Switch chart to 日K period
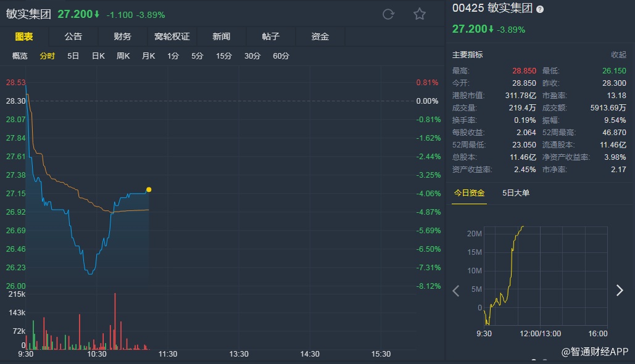Viewport: 635px width, 364px height. 98,56
